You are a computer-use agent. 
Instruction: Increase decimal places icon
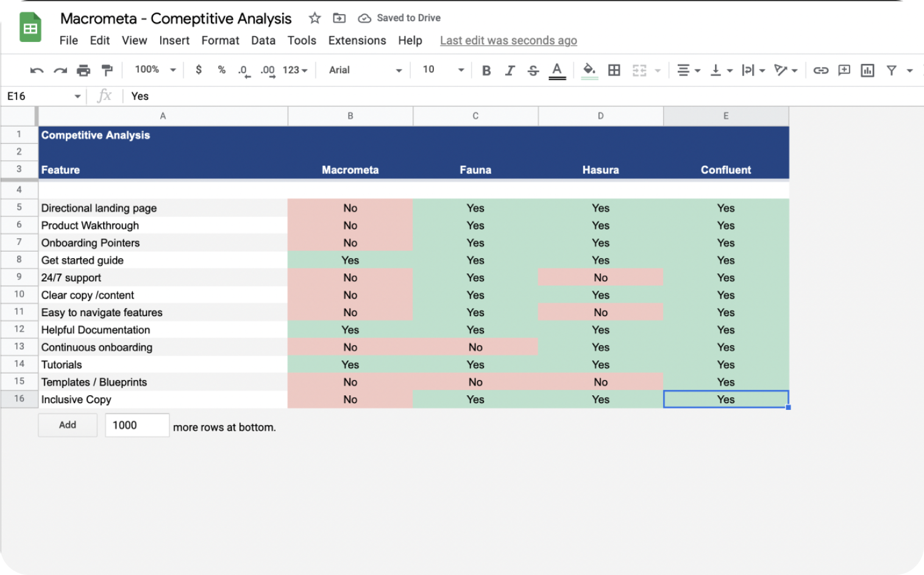coord(268,71)
